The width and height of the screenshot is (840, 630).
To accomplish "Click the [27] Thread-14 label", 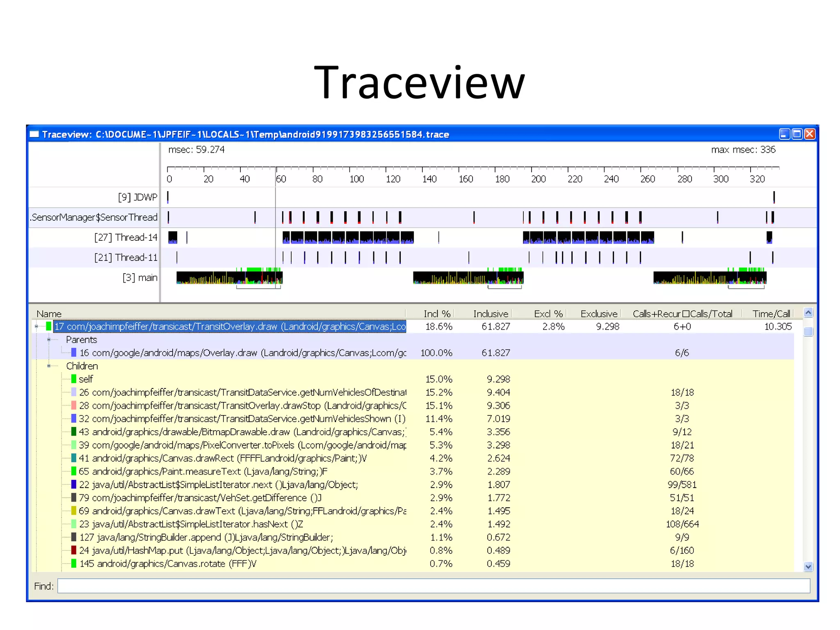I will [126, 237].
